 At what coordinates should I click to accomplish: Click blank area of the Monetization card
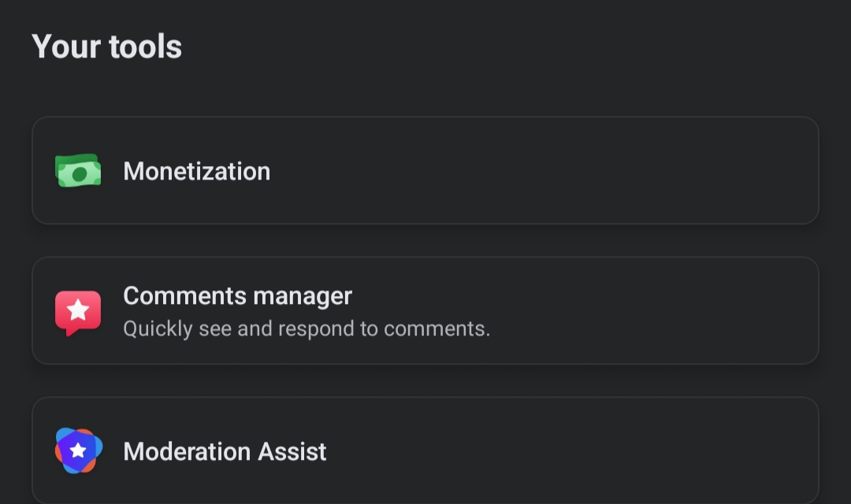pyautogui.click(x=543, y=170)
